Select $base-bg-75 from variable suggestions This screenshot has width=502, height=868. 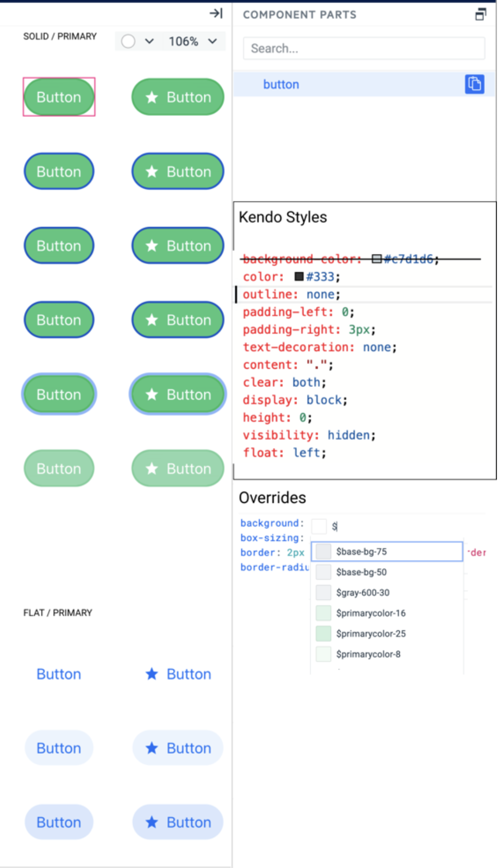tap(387, 551)
